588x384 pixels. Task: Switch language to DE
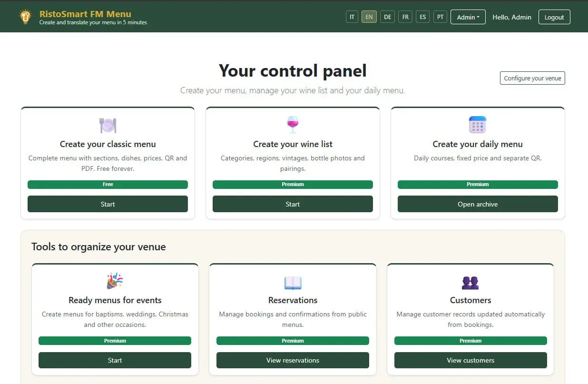pos(387,17)
